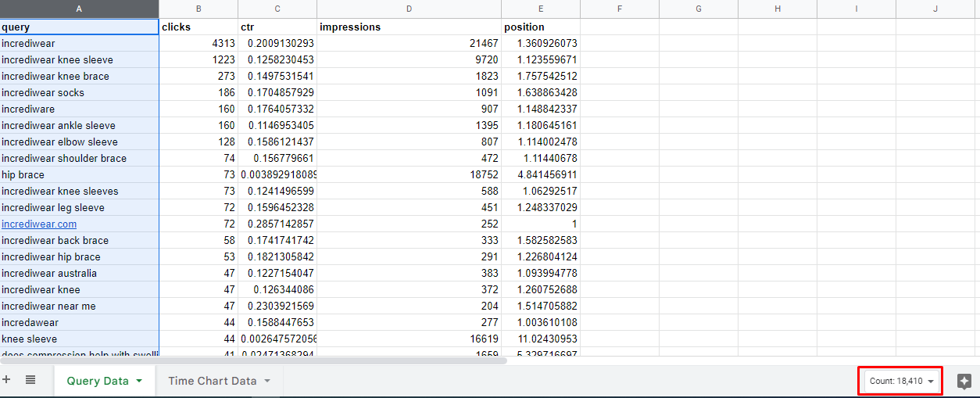The height and width of the screenshot is (398, 980).
Task: Select the 'incrediwear knee' query cell
Action: point(80,289)
